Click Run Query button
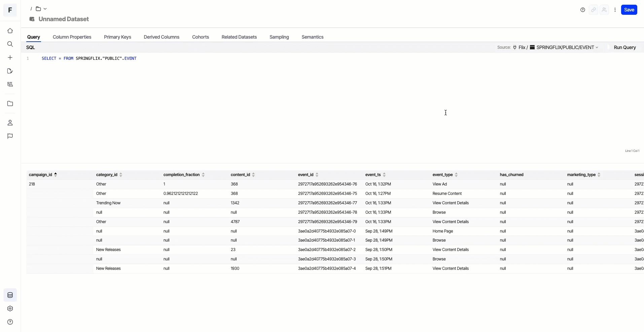The image size is (644, 332). pyautogui.click(x=625, y=47)
